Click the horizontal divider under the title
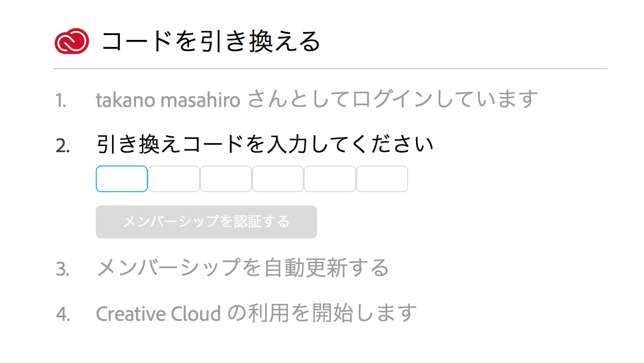 [x=330, y=69]
